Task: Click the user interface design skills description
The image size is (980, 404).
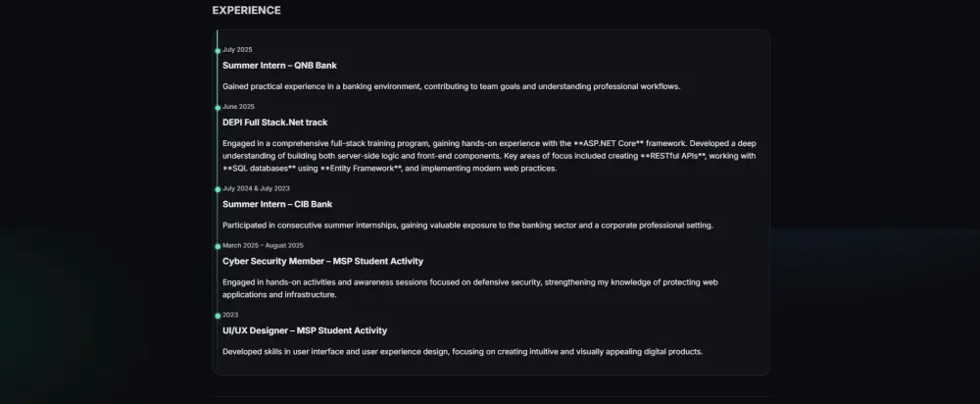Action: (463, 352)
